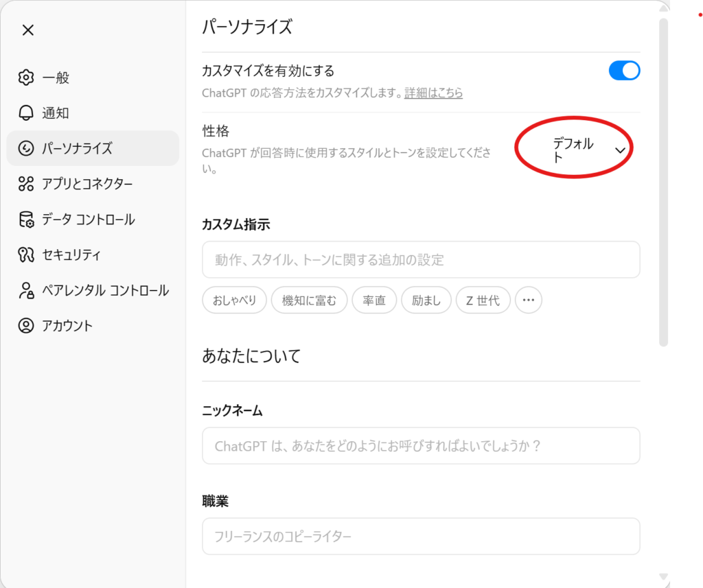Image resolution: width=703 pixels, height=588 pixels.
Task: Open the 性格 デフォルト dropdown
Action: (x=574, y=147)
